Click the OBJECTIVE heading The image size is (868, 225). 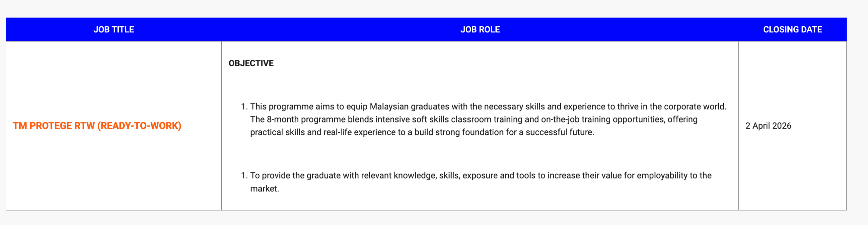tap(251, 63)
